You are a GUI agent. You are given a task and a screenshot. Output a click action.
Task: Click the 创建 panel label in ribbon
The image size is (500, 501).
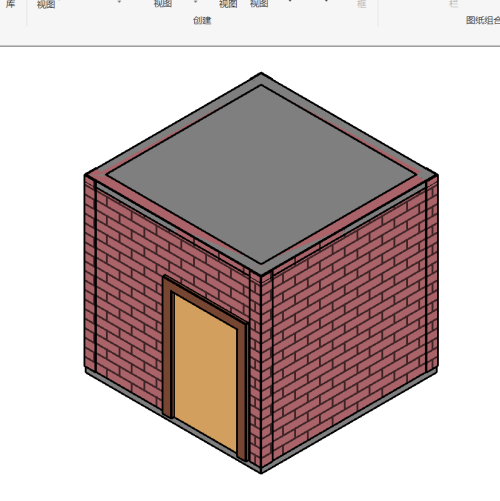point(202,21)
